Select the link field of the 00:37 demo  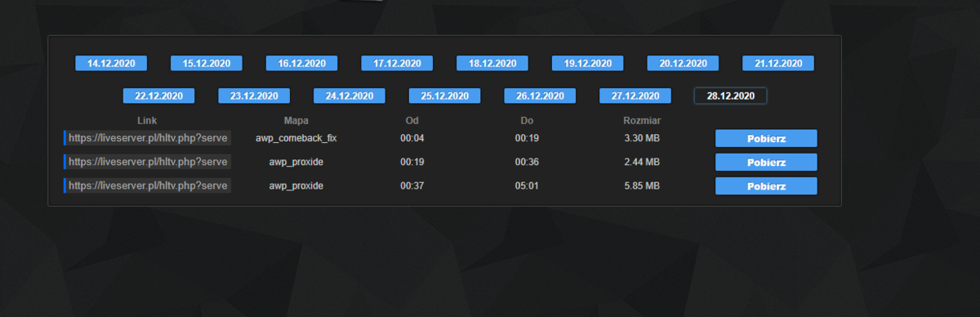click(147, 186)
